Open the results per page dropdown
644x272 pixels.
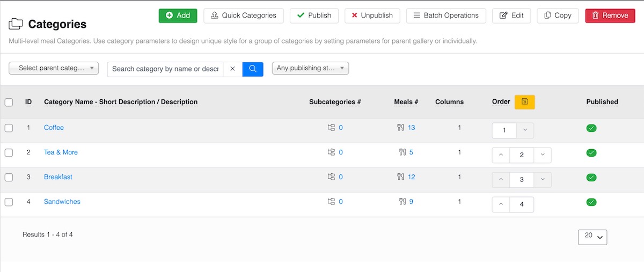(x=592, y=237)
